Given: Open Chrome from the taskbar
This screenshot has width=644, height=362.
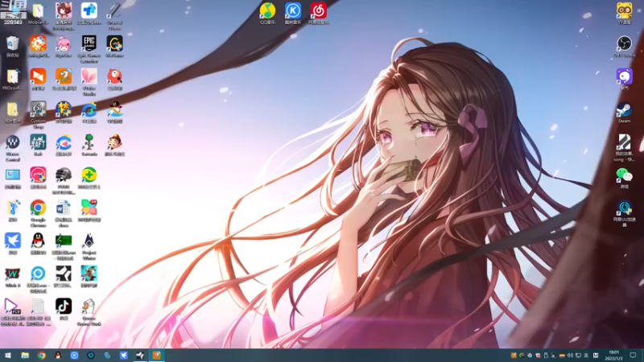Looking at the screenshot, I should click(42, 356).
